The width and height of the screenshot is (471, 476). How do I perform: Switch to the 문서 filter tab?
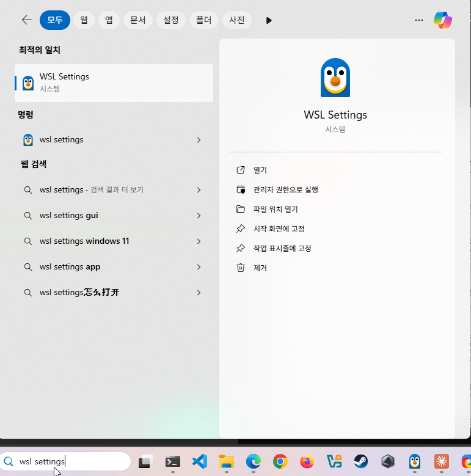click(138, 20)
